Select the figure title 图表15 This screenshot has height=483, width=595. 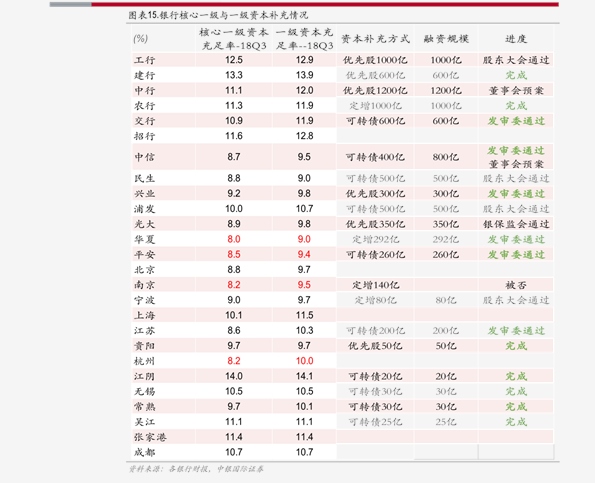tap(218, 15)
